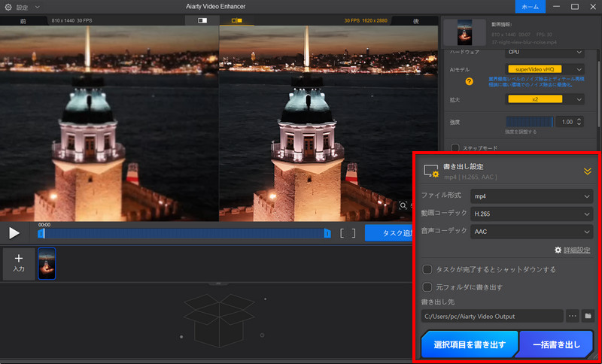
Task: Open settings via the gear icon
Action: pyautogui.click(x=8, y=7)
